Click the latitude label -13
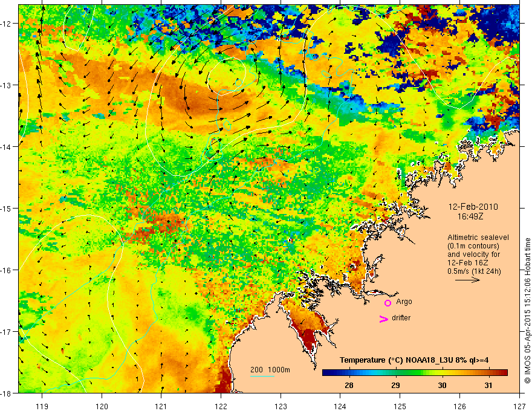The image size is (532, 411). coord(7,85)
